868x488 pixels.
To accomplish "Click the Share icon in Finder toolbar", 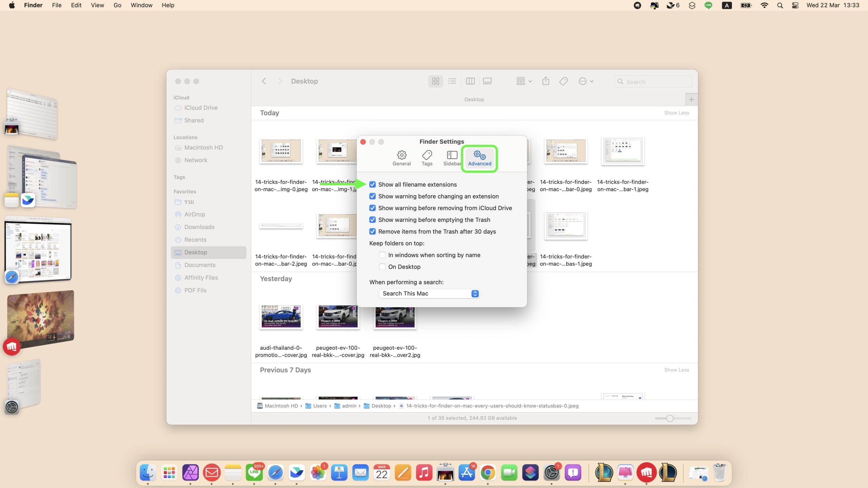I will coord(546,81).
